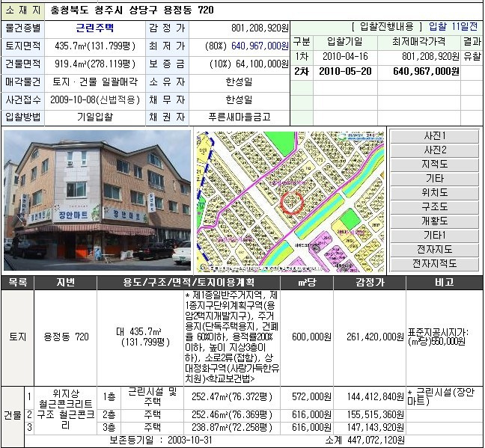Click the building photo thumbnail

click(97, 200)
